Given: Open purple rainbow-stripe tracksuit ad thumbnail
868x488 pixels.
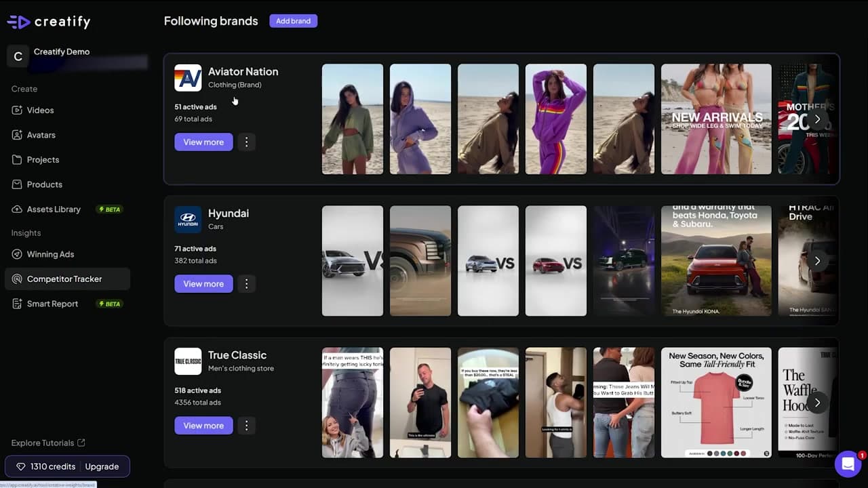Looking at the screenshot, I should click(556, 119).
